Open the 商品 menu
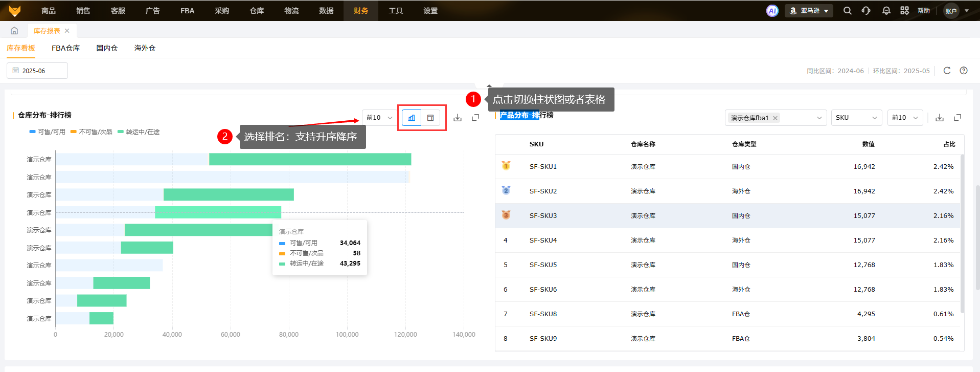Screen dimensions: 980x372 (x=49, y=11)
